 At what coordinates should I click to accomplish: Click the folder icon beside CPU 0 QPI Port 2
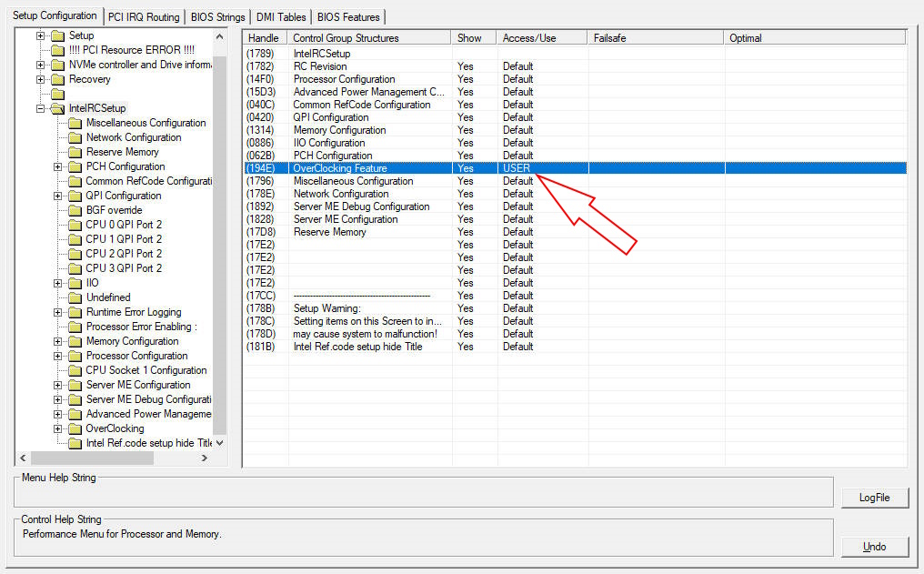[x=75, y=225]
